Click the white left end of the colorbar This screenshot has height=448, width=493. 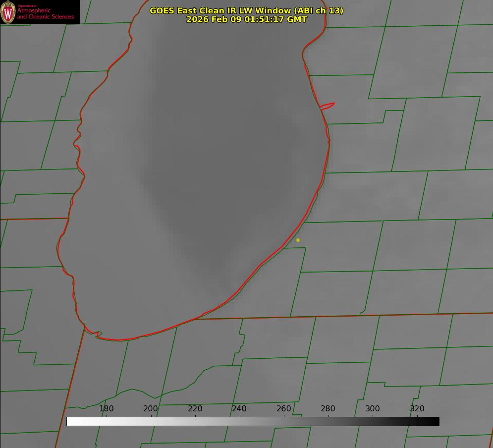coord(70,421)
